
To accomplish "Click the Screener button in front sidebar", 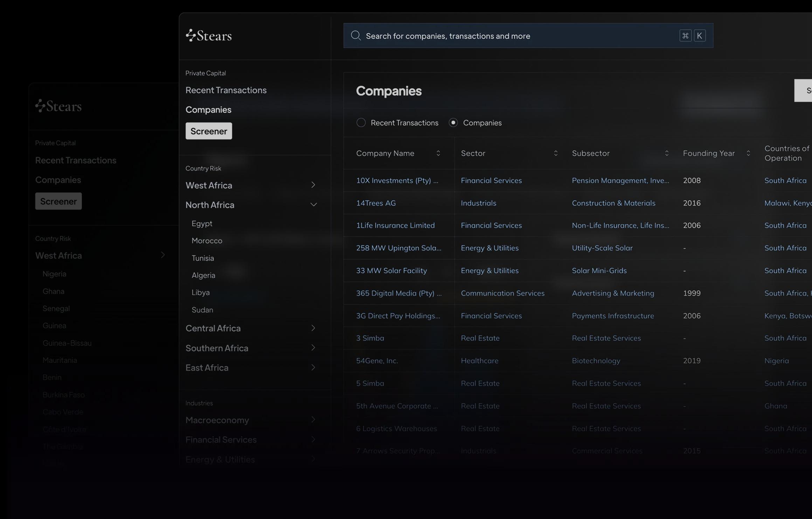I will tap(209, 131).
